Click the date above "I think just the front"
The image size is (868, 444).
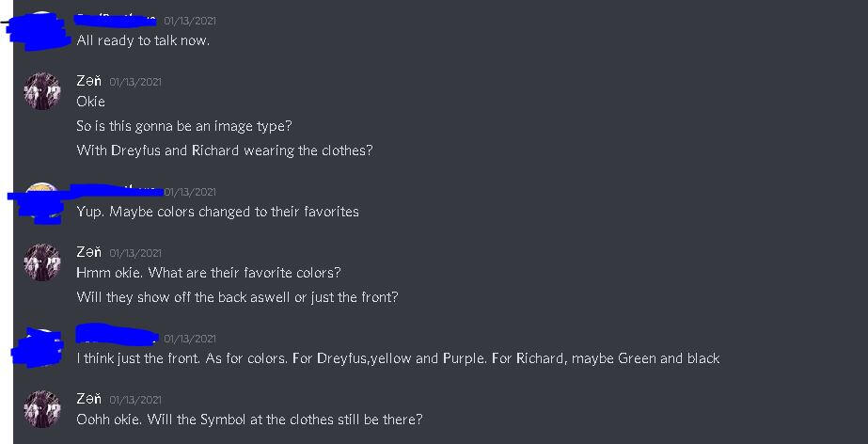(190, 339)
